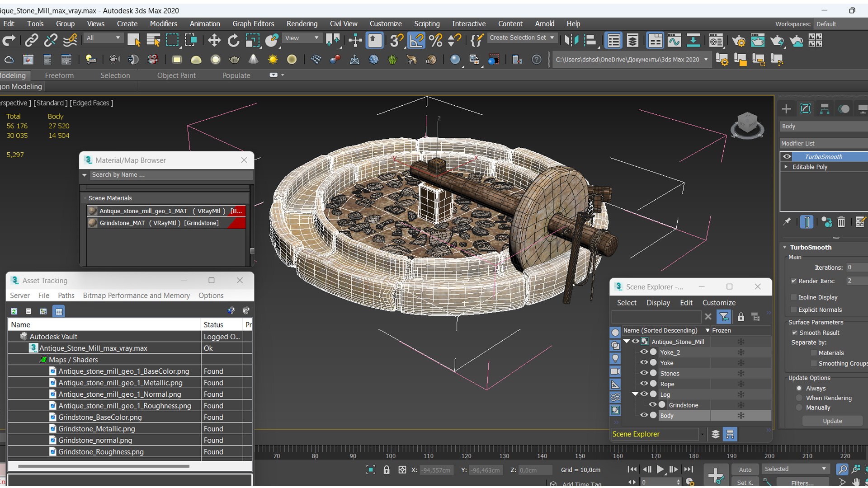Open the Modifiers menu

(x=164, y=23)
